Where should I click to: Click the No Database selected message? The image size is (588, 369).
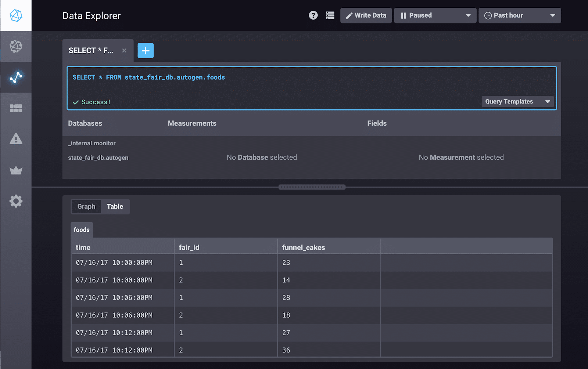[x=262, y=158]
